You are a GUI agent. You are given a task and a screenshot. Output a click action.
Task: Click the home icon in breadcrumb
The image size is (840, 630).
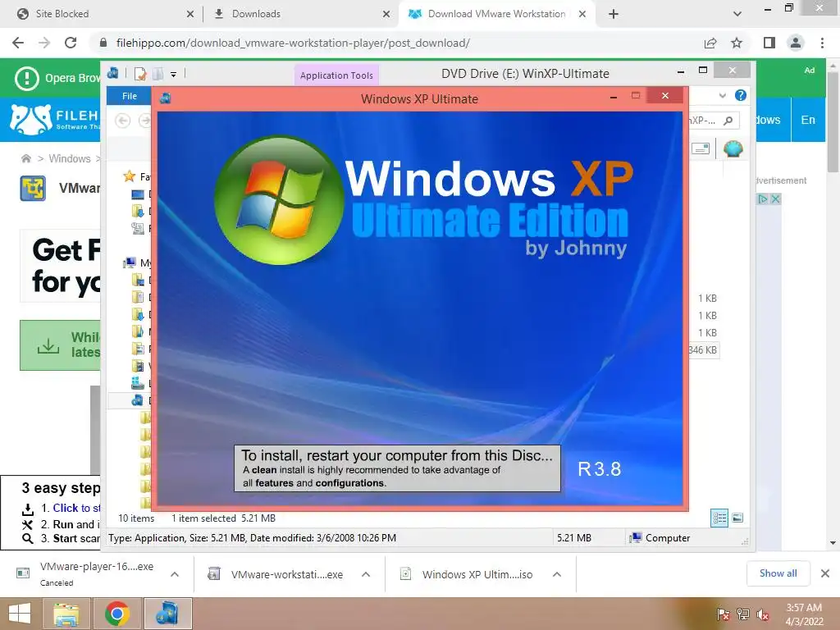coord(25,158)
